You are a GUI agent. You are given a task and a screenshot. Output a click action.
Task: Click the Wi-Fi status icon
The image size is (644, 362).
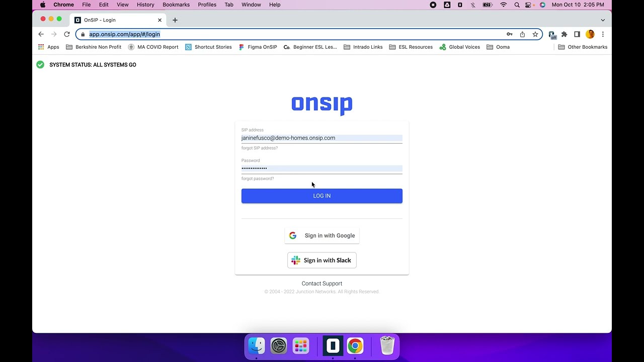click(504, 5)
